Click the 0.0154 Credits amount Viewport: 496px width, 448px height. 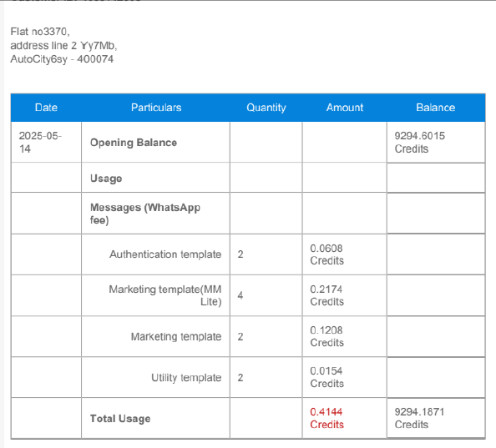tap(326, 377)
